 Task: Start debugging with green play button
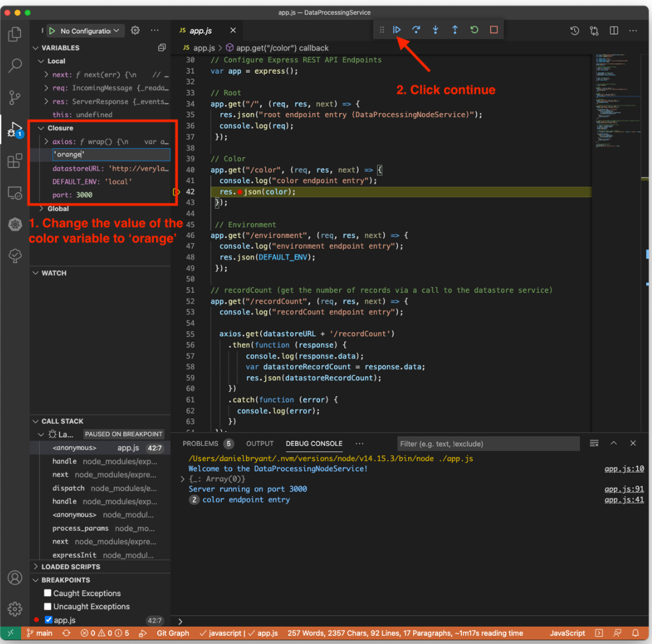(52, 31)
